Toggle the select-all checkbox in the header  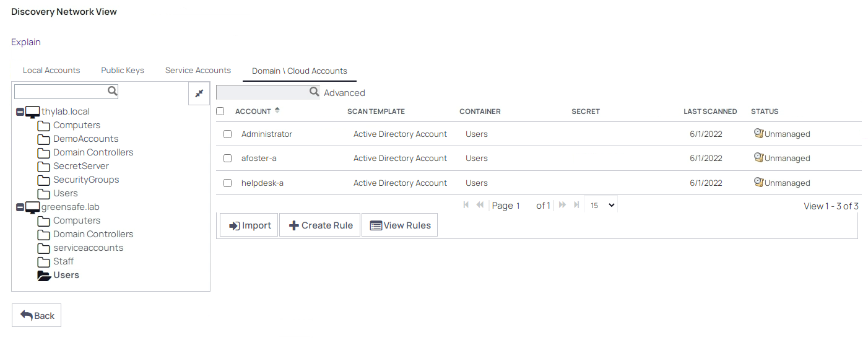tap(220, 111)
